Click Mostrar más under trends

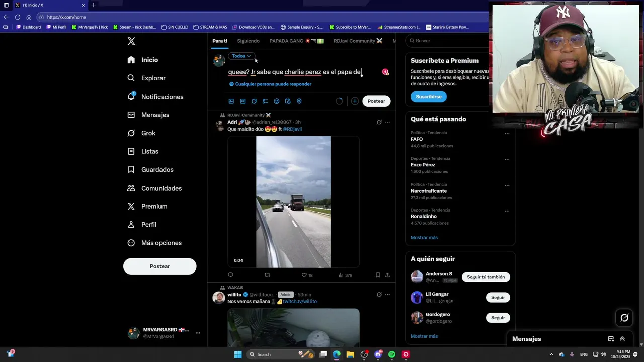tap(424, 238)
